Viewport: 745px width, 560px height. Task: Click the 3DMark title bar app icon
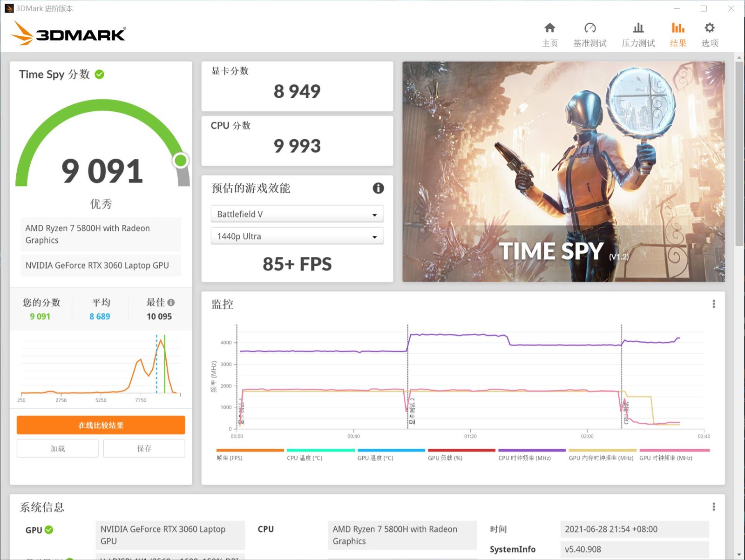9,8
